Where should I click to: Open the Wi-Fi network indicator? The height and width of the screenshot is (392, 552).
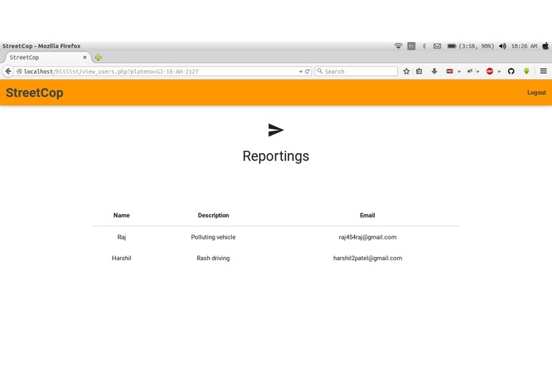click(398, 46)
